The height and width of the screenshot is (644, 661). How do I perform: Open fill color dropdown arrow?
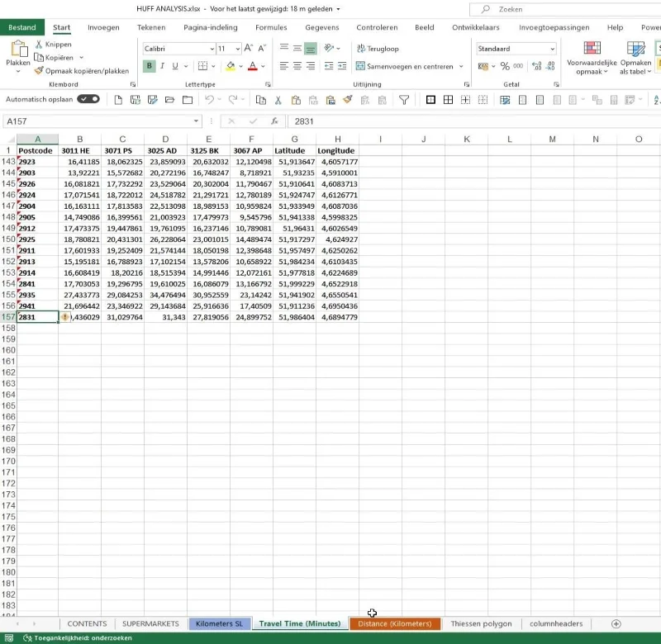(x=240, y=66)
